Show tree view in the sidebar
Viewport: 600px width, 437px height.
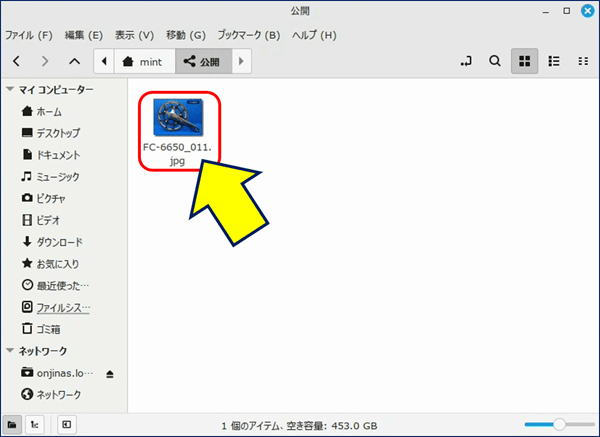click(x=34, y=425)
